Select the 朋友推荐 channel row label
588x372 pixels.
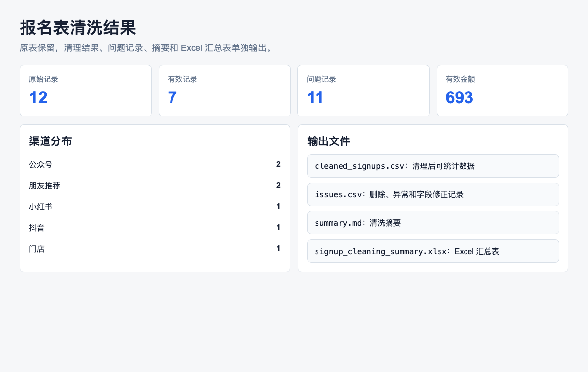45,186
